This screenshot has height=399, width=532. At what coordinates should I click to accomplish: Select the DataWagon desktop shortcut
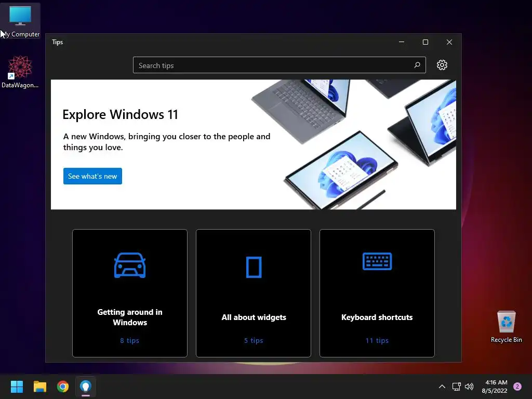pos(20,72)
